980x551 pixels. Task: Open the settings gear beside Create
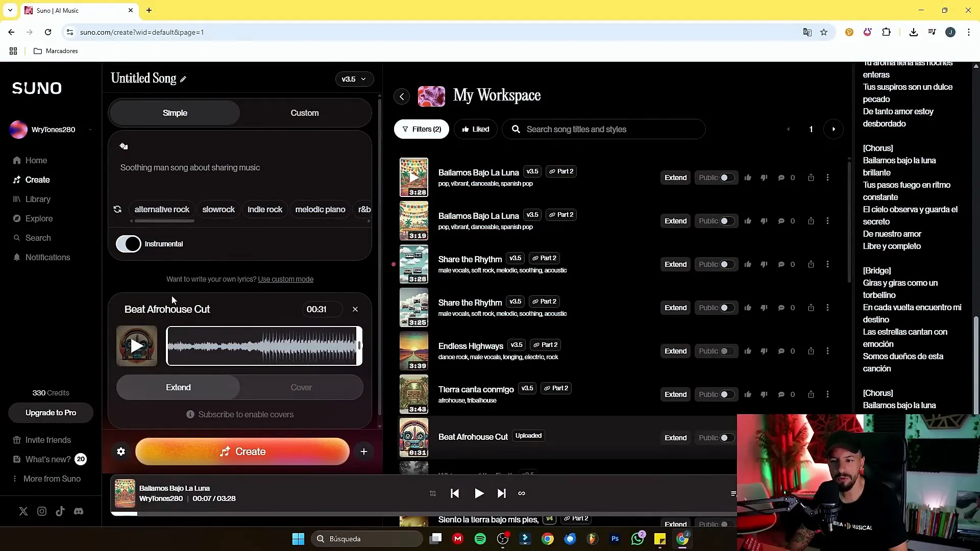(121, 452)
